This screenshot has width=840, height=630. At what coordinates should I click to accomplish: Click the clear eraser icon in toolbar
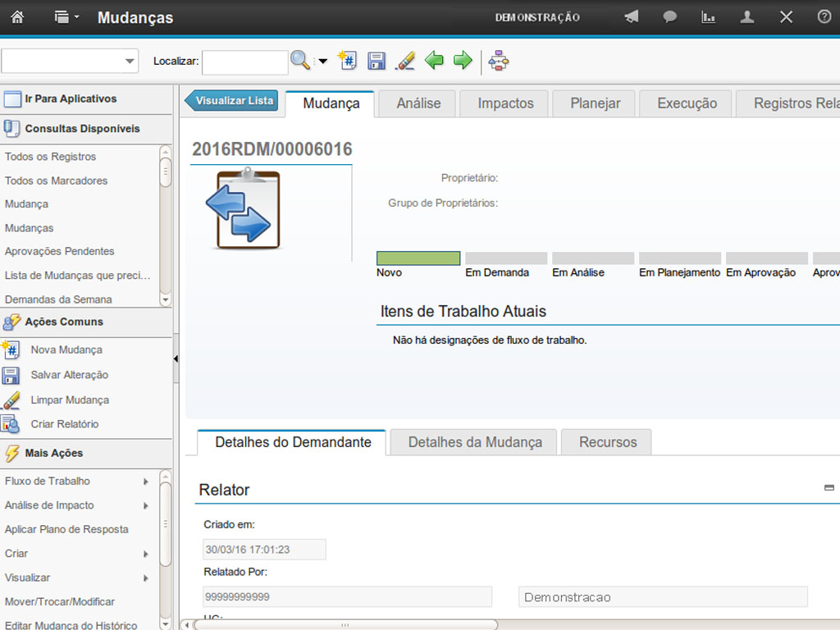pyautogui.click(x=405, y=61)
